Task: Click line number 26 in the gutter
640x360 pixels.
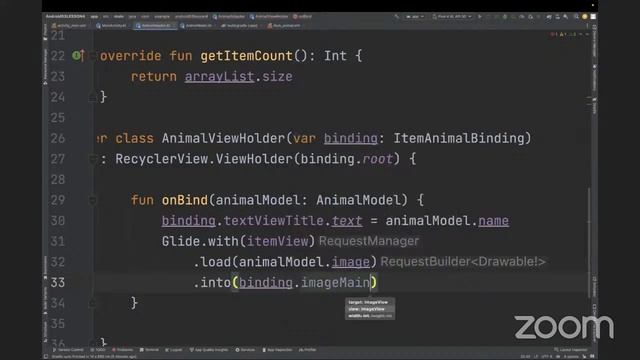Action: click(x=58, y=138)
